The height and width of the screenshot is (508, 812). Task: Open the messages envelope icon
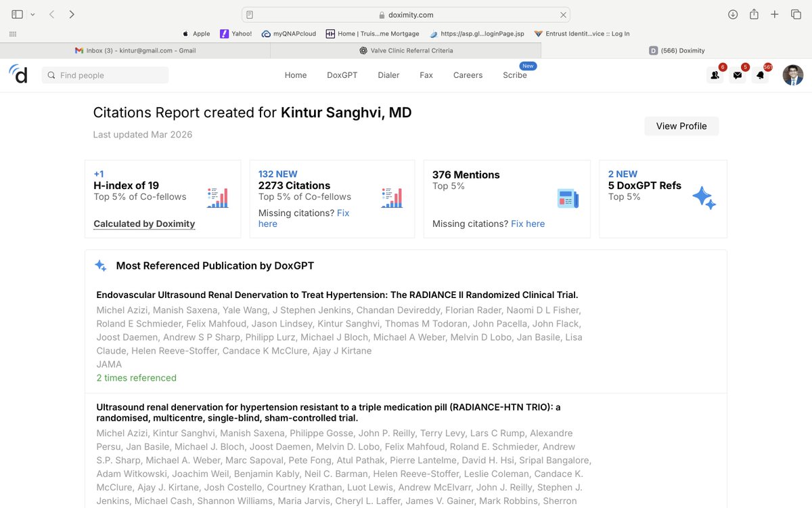(x=738, y=75)
